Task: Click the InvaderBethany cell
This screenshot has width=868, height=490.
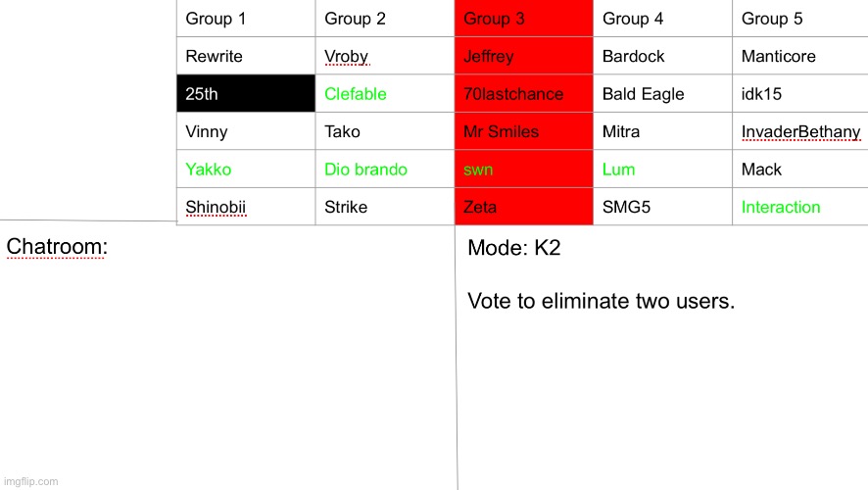Action: [x=800, y=131]
